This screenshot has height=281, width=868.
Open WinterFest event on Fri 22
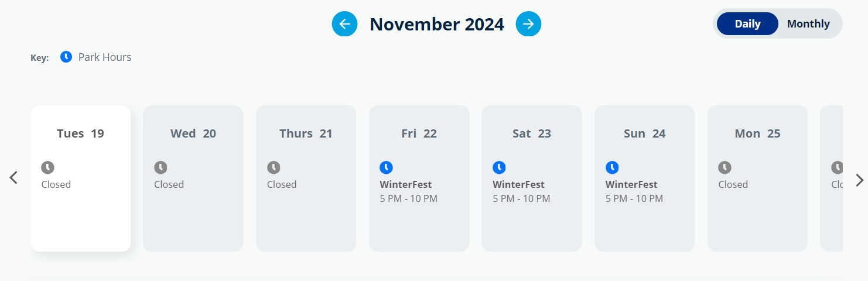[x=406, y=184]
